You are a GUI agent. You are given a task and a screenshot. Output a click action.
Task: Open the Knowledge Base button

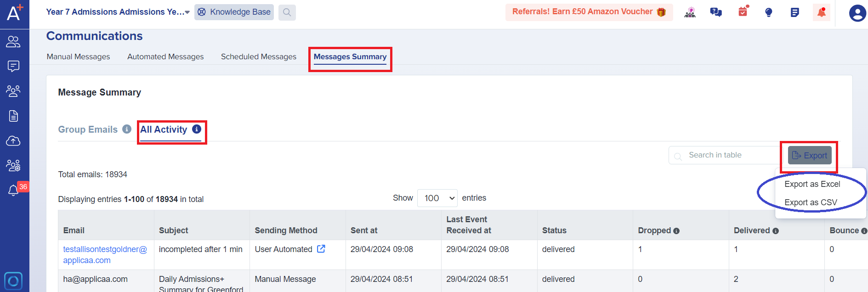[234, 12]
